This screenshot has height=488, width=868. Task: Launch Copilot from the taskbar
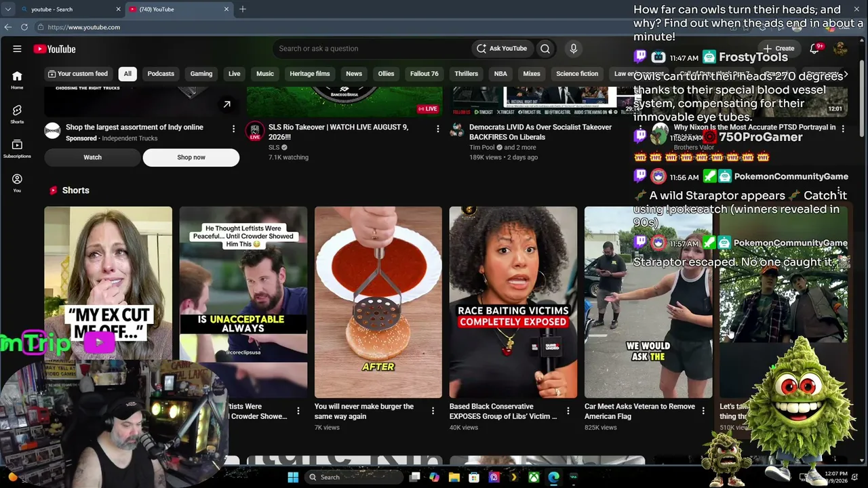434,477
